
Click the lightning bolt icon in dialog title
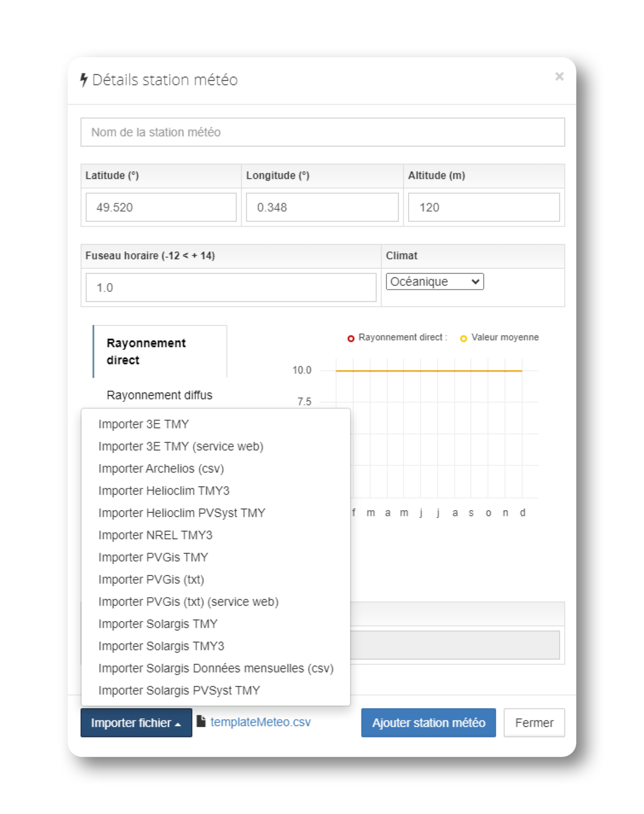tap(84, 79)
